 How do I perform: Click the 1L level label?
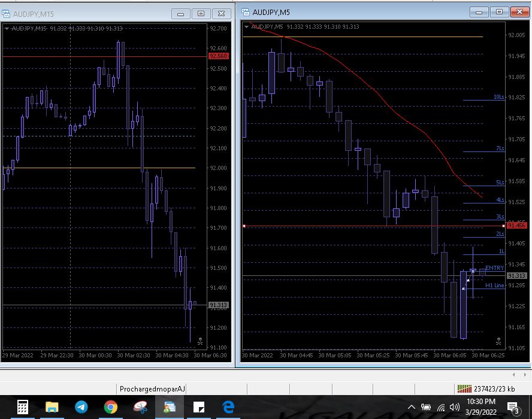tap(501, 251)
